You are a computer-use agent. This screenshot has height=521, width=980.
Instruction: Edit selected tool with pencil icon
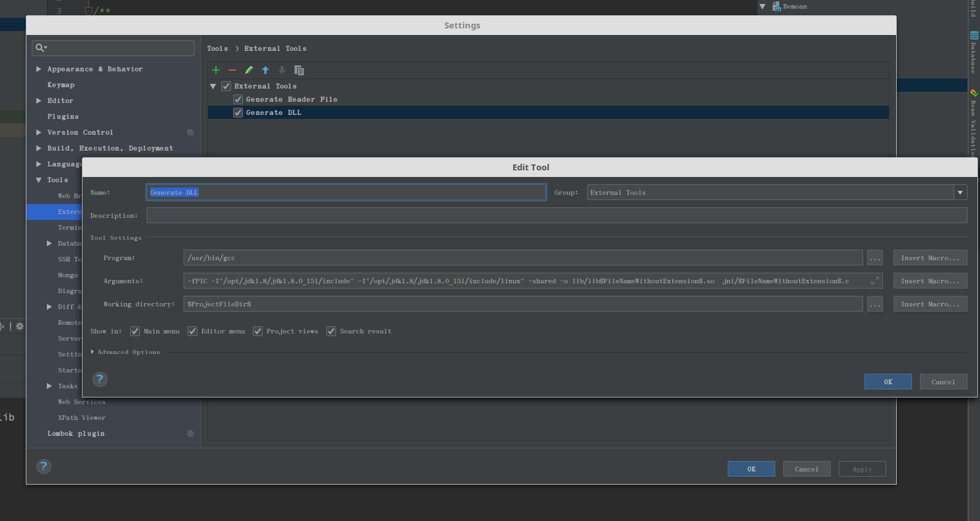pyautogui.click(x=249, y=70)
